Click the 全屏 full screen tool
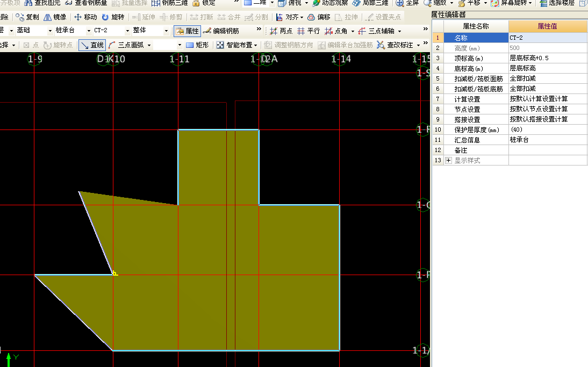 [407, 3]
